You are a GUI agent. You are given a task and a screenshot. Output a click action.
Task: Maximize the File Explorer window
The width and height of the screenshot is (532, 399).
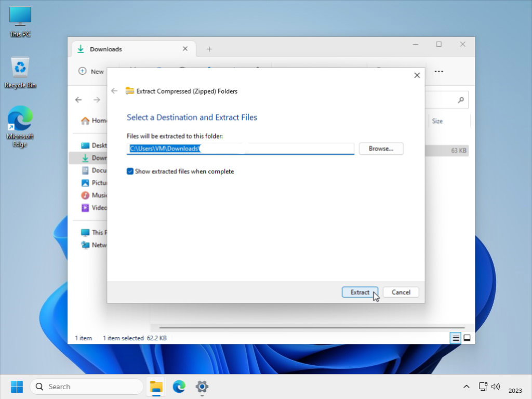pyautogui.click(x=438, y=45)
